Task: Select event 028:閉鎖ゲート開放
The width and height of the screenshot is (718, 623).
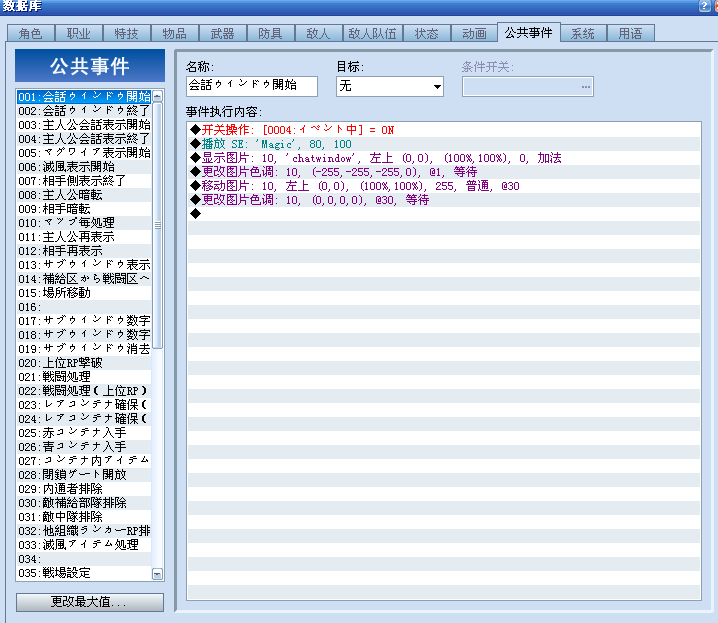Action: tap(84, 475)
